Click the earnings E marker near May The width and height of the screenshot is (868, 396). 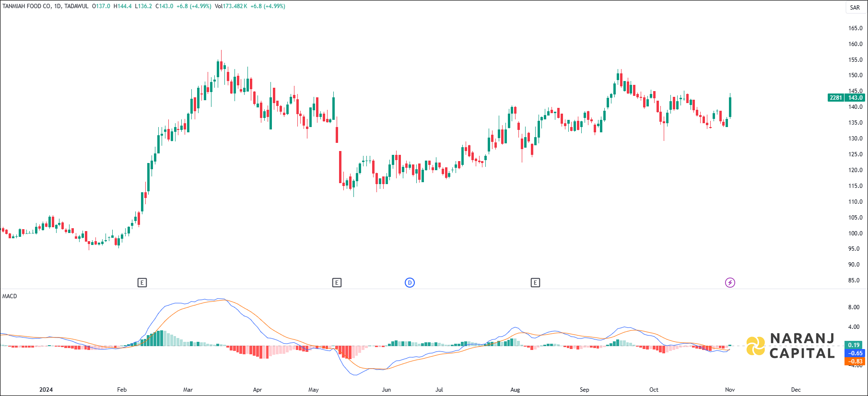pos(337,282)
